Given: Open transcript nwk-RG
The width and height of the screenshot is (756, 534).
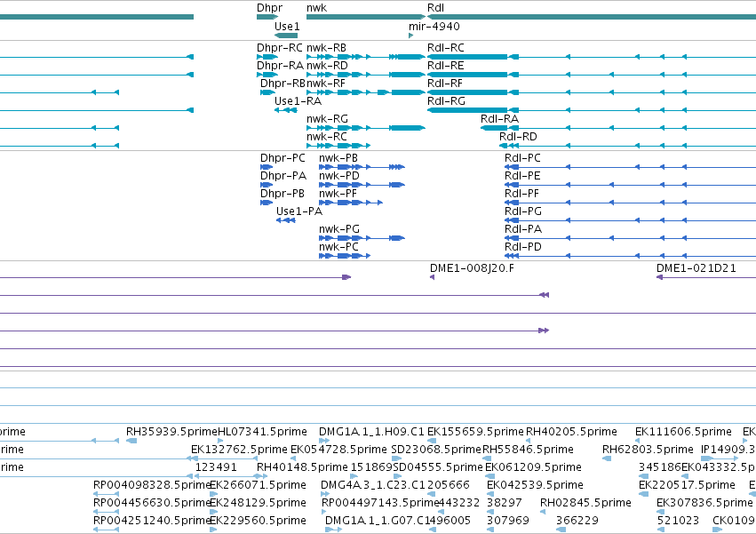Looking at the screenshot, I should (327, 119).
